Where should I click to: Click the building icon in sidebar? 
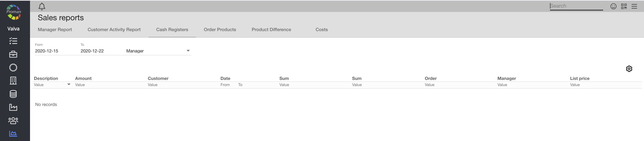click(13, 80)
